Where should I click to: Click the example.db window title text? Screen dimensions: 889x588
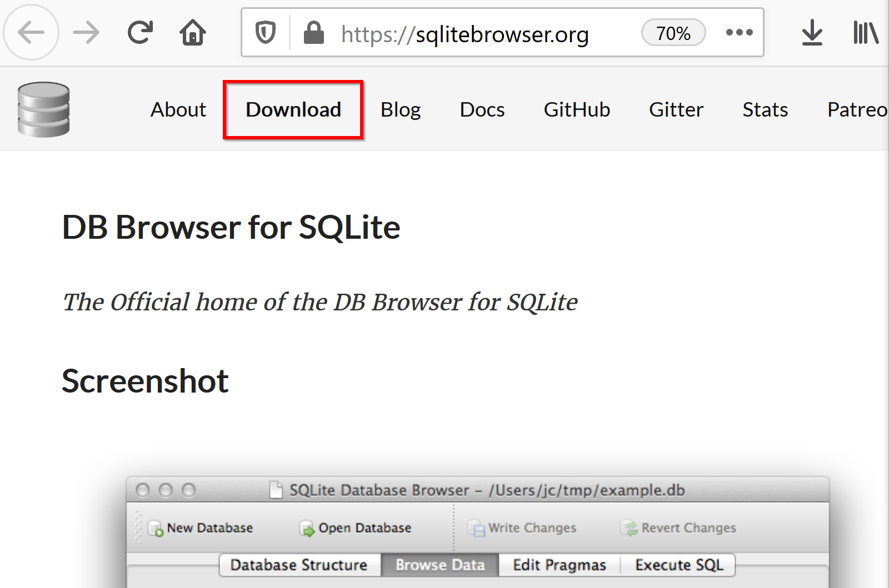pos(487,490)
